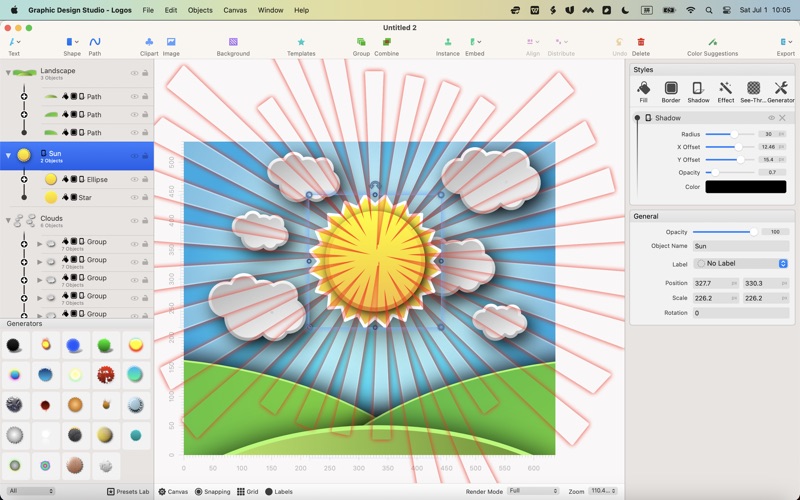The width and height of the screenshot is (800, 500).
Task: Collapse the Sun layer group
Action: [x=8, y=155]
